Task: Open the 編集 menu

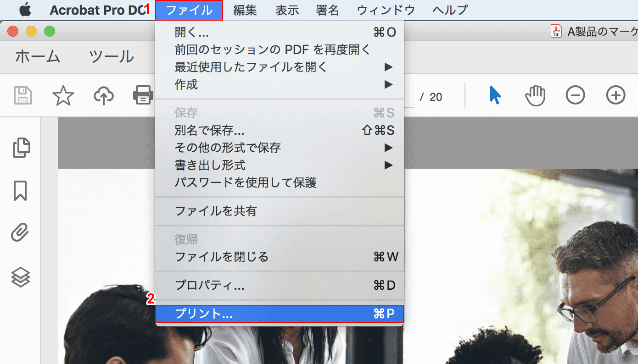Action: coord(245,10)
